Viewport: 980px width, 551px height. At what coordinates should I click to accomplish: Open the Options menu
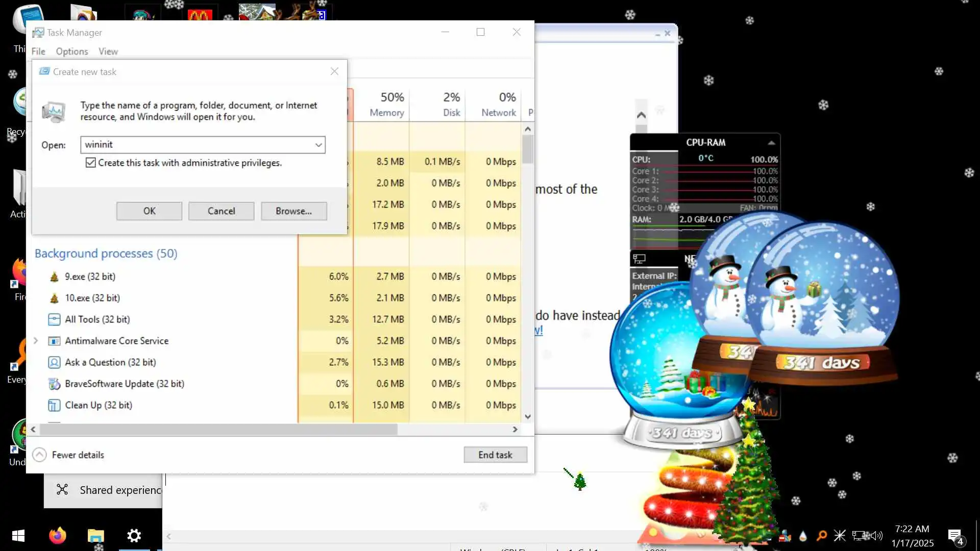coord(72,52)
